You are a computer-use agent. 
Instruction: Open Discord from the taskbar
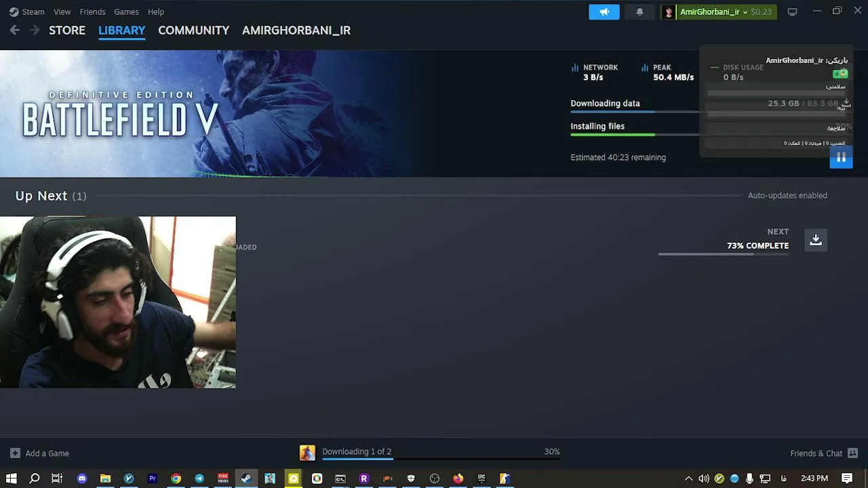pyautogui.click(x=82, y=479)
